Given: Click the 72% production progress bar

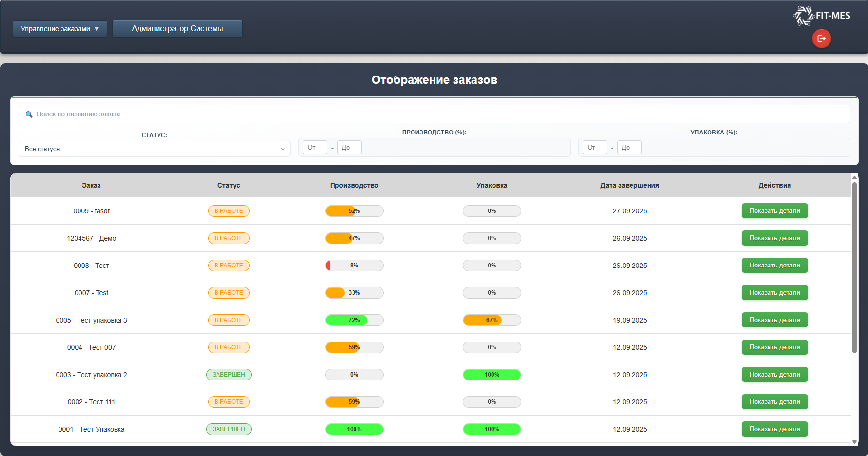Looking at the screenshot, I should (x=354, y=320).
